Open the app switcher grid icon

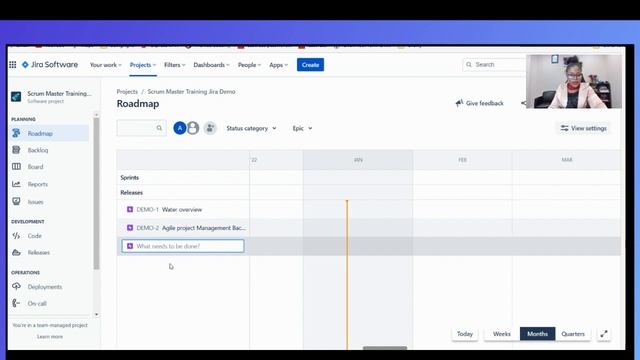13,64
